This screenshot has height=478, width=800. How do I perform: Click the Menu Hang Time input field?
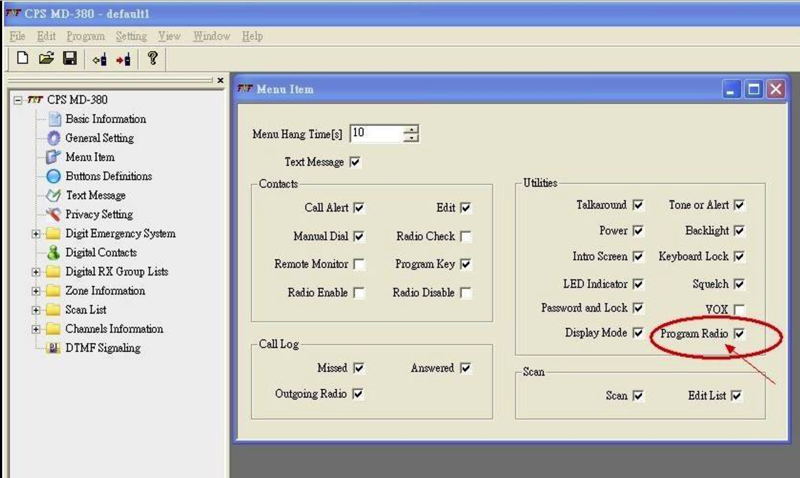pos(377,134)
